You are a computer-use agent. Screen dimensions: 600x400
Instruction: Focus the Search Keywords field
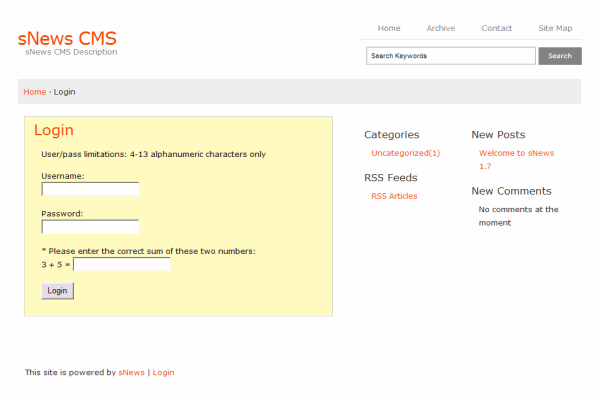450,56
